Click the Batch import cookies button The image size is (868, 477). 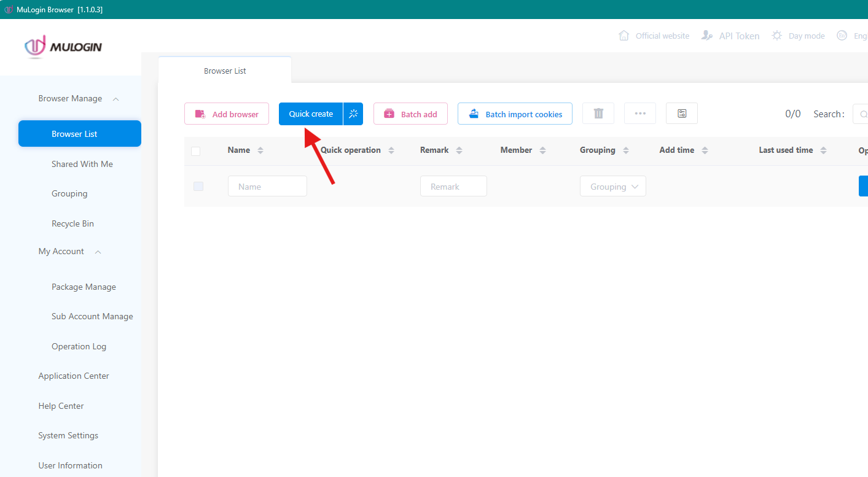coord(515,114)
